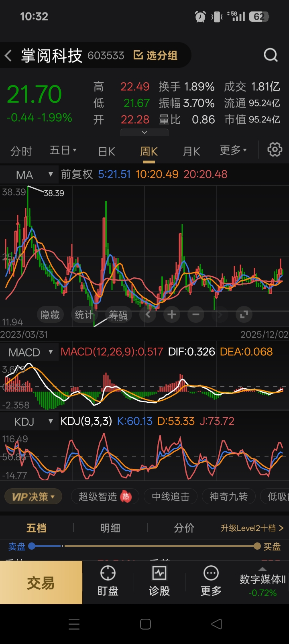Change the 前复权 adjustment setting
Viewport: 289px width, 644px height.
[77, 174]
